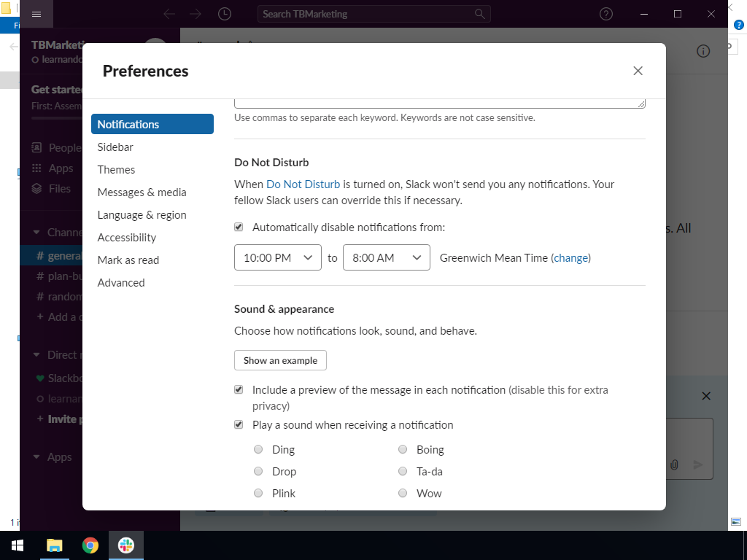The height and width of the screenshot is (560, 747).
Task: Open the 10:00 PM start time dropdown
Action: coord(277,257)
